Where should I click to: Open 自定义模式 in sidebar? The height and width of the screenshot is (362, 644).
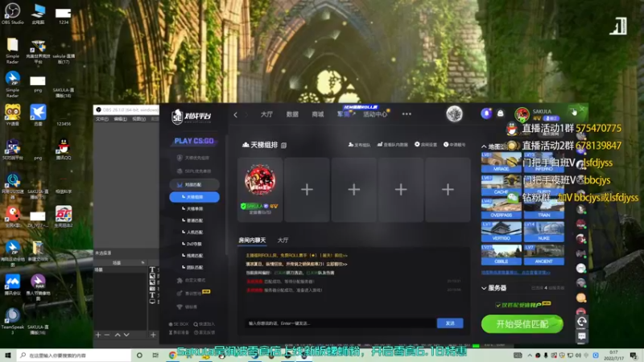pyautogui.click(x=192, y=280)
